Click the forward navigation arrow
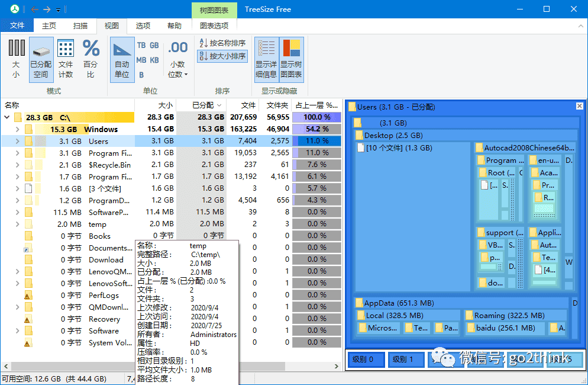588x385 pixels. click(x=47, y=9)
